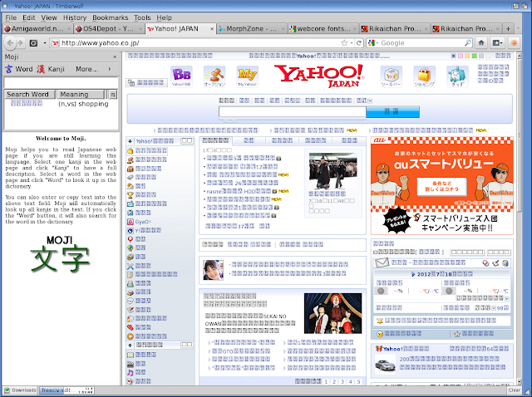Open the Yahoo toolbar box icon

coord(392,76)
